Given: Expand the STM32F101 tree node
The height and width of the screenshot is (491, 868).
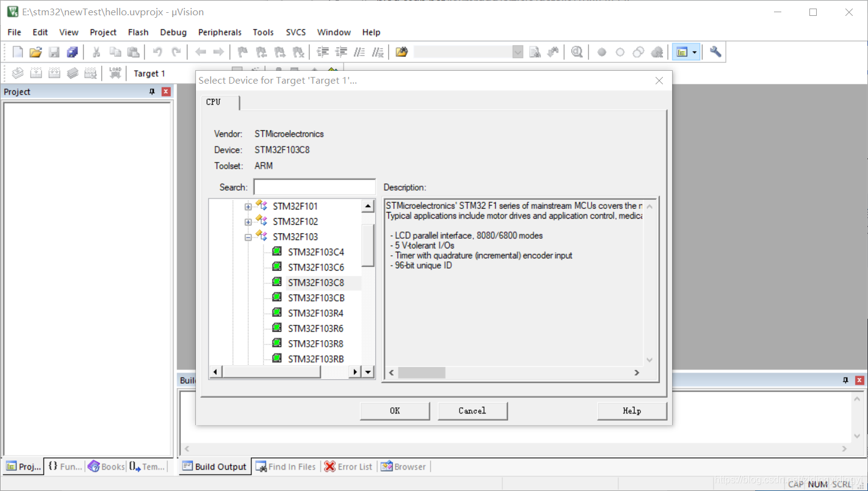Looking at the screenshot, I should (x=248, y=206).
